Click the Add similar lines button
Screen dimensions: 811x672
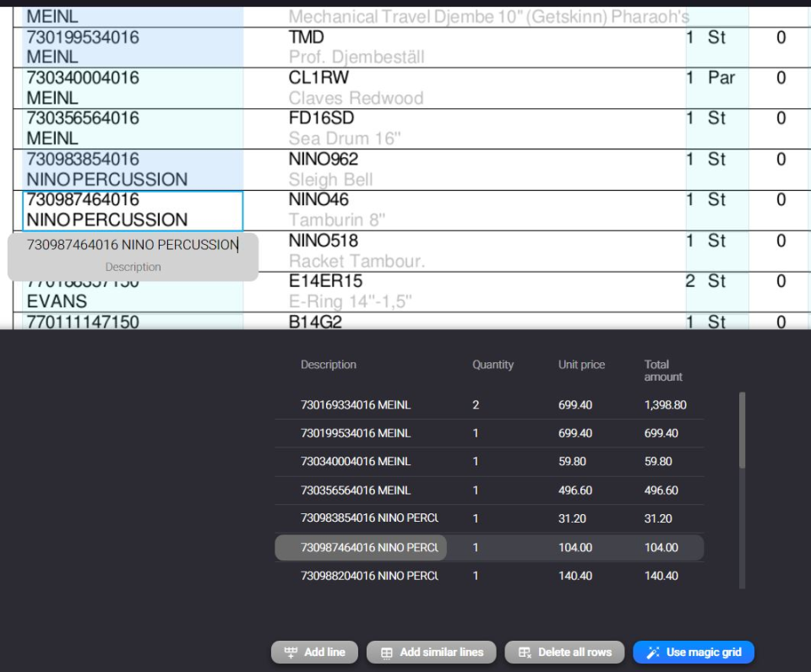(431, 652)
